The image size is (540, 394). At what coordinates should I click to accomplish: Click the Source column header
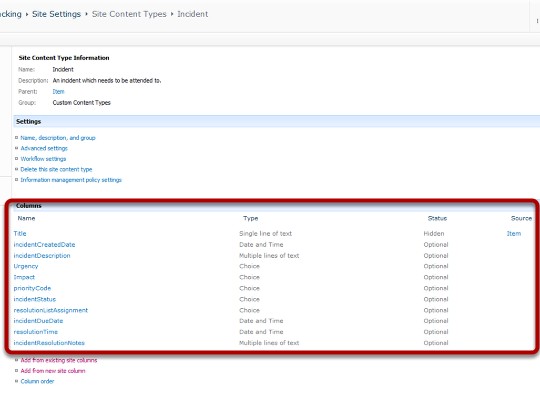click(521, 218)
